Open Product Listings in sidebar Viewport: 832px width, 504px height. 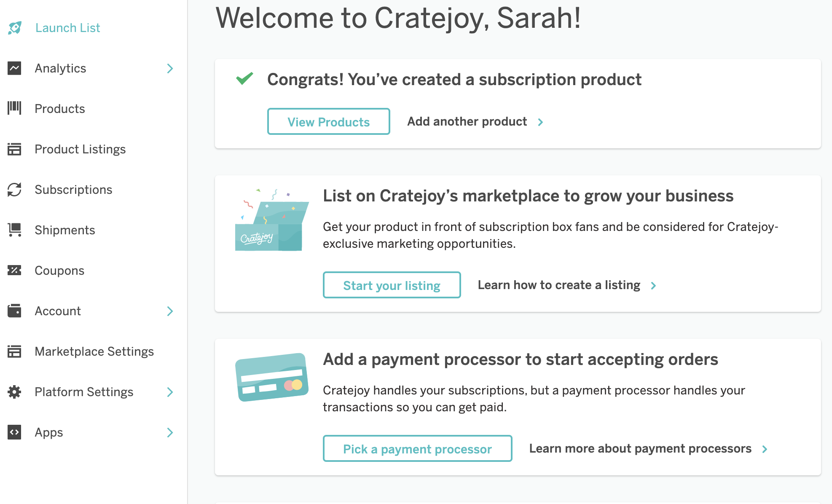[x=80, y=149]
